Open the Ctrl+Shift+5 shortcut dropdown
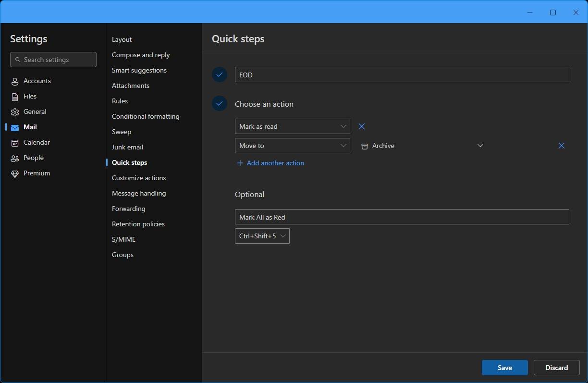Viewport: 588px width, 383px height. [x=262, y=236]
